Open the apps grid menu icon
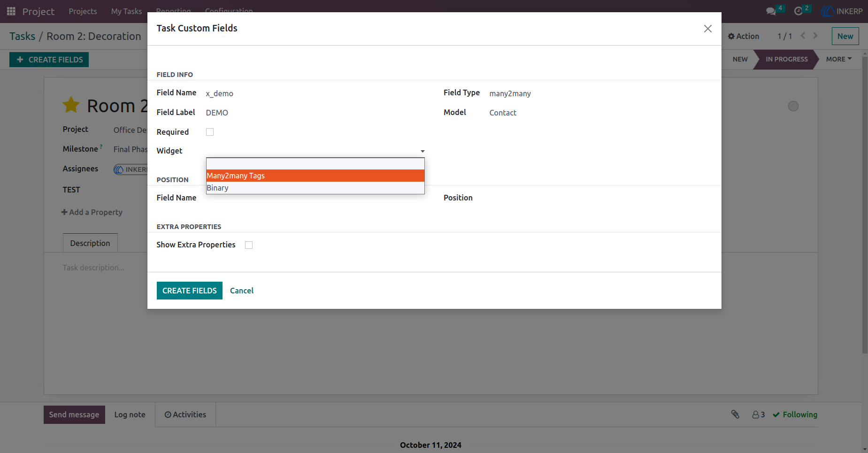The height and width of the screenshot is (453, 868). tap(11, 11)
